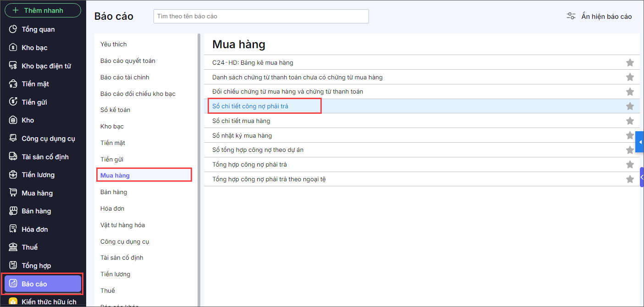Star Sổ tổng hợp công nợ theo dự án
Screen dimensions: 644x307
[630, 150]
